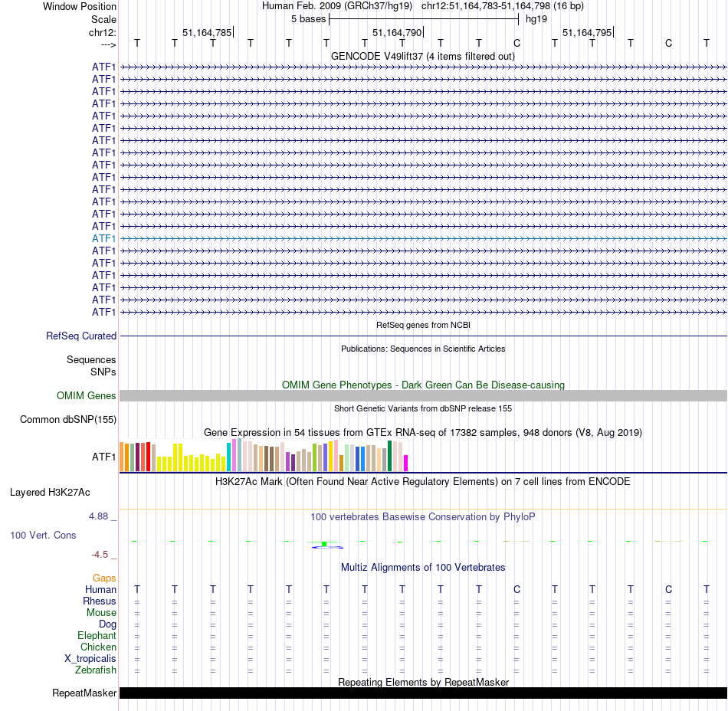
Task: Click the Human Feb. 2009 (GRCh37/hg19) assembly text
Action: [337, 6]
